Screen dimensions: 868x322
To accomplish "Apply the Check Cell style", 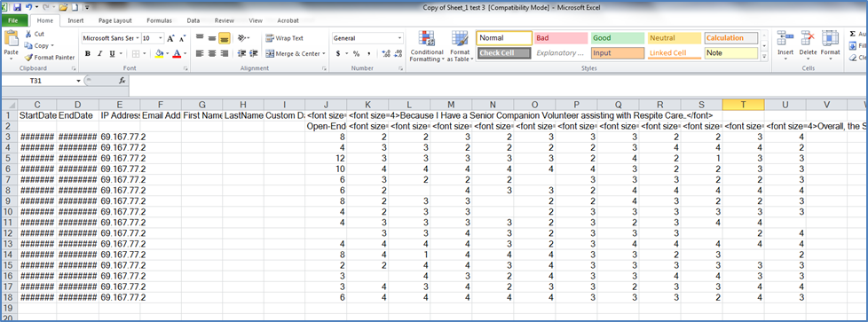I will coord(503,53).
